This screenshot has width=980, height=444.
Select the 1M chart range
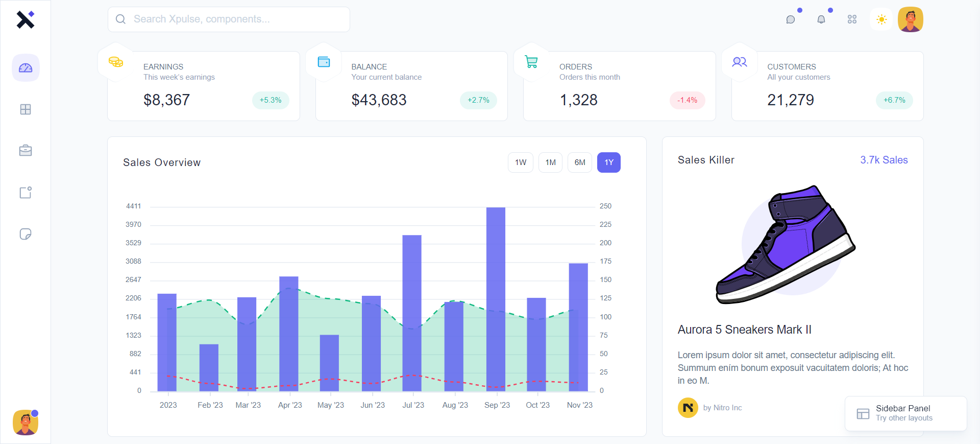point(550,162)
